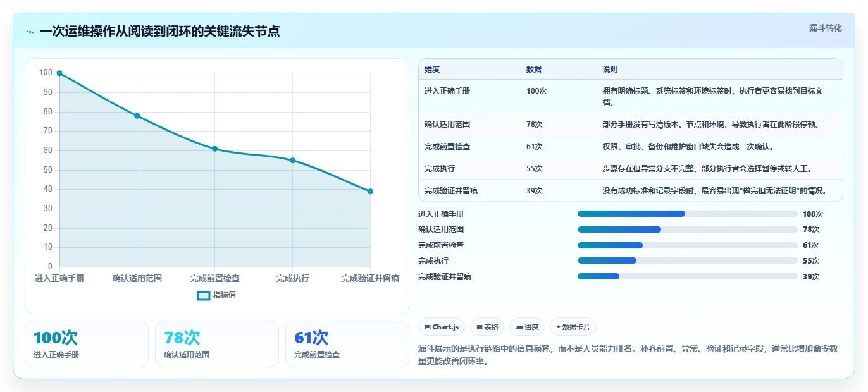Click the 进入正确手册 x-axis label
This screenshot has height=392, width=868.
coord(59,278)
